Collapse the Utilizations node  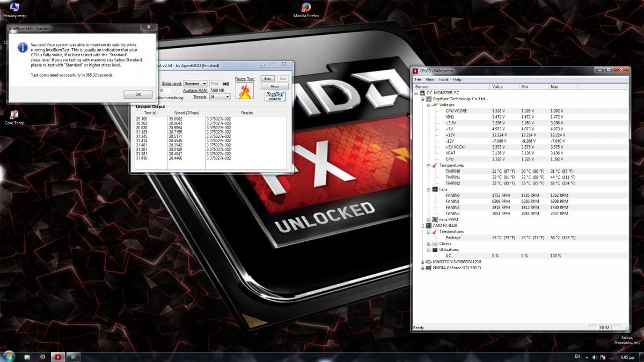tap(428, 249)
